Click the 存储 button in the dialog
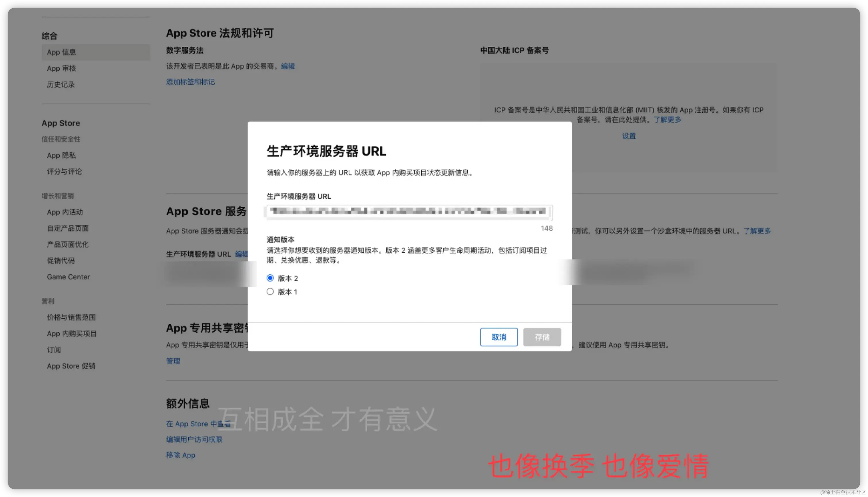The image size is (868, 497). click(x=542, y=337)
